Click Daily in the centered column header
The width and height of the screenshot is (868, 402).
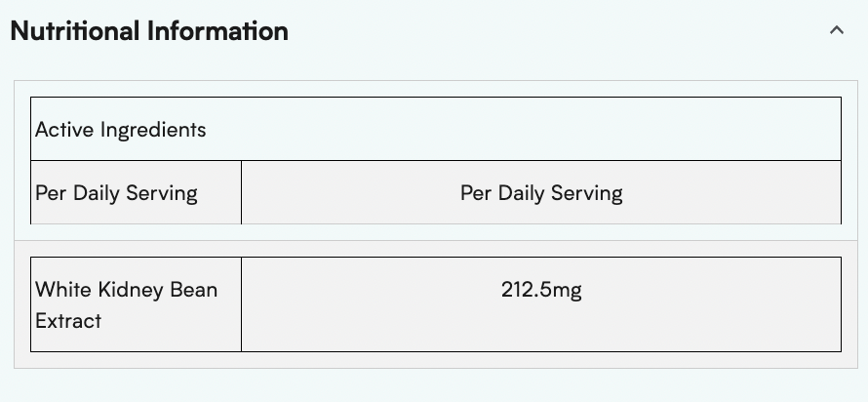pyautogui.click(x=524, y=192)
